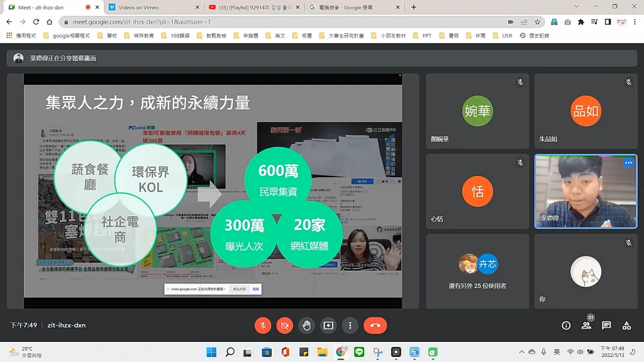Open the chat messages panel
This screenshot has width=644, height=362.
coord(606,326)
